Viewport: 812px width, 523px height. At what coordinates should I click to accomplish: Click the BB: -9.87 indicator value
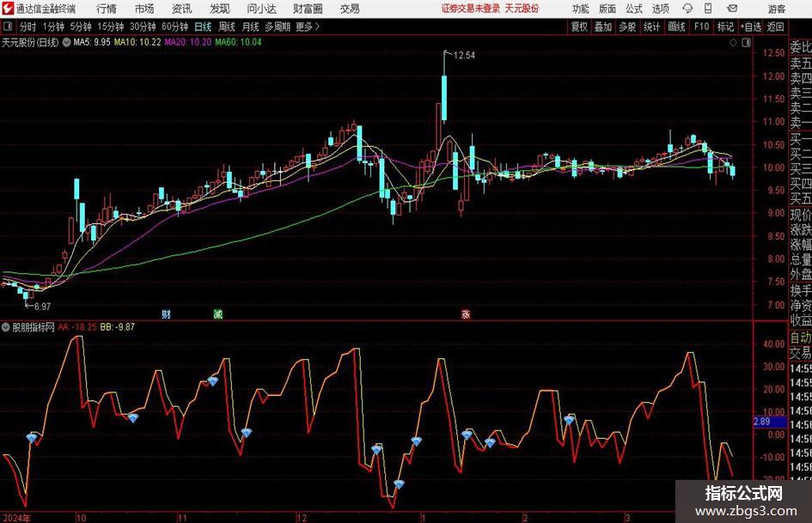click(118, 327)
